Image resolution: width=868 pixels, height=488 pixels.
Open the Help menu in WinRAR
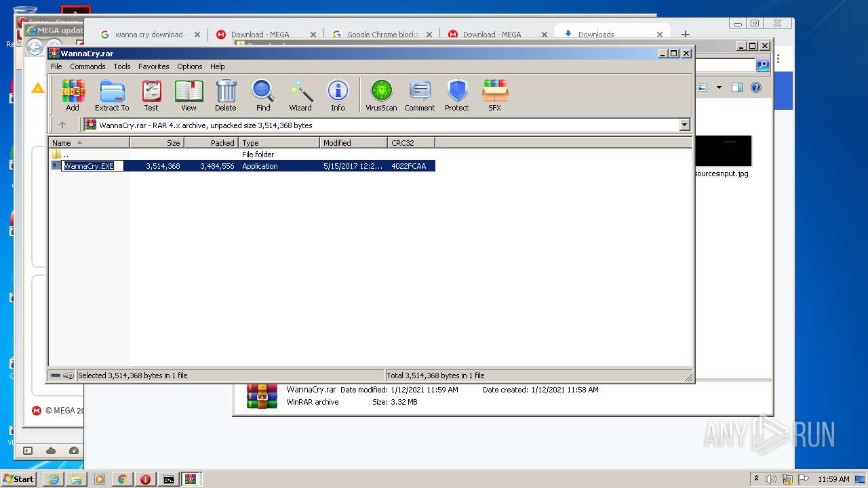217,66
